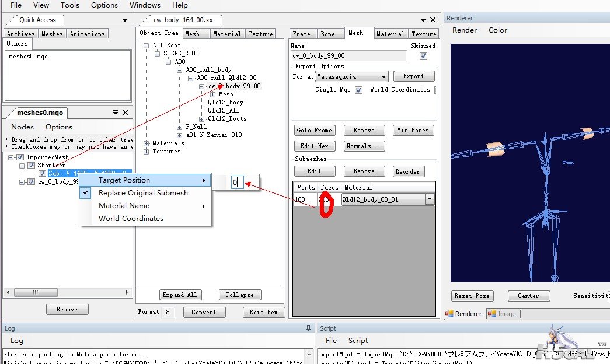Click the Log panel pin icon
Screen dimensions: 610x364
point(309,328)
